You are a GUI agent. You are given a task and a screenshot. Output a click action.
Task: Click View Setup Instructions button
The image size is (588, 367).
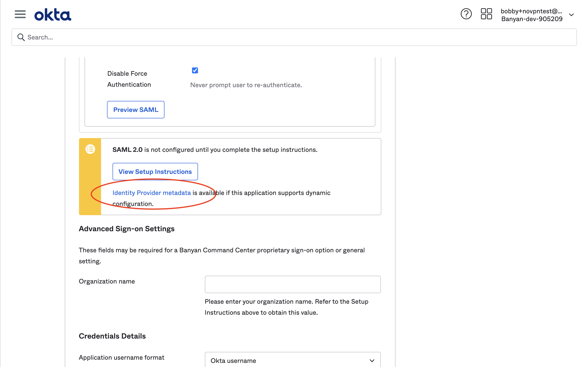[x=155, y=172]
